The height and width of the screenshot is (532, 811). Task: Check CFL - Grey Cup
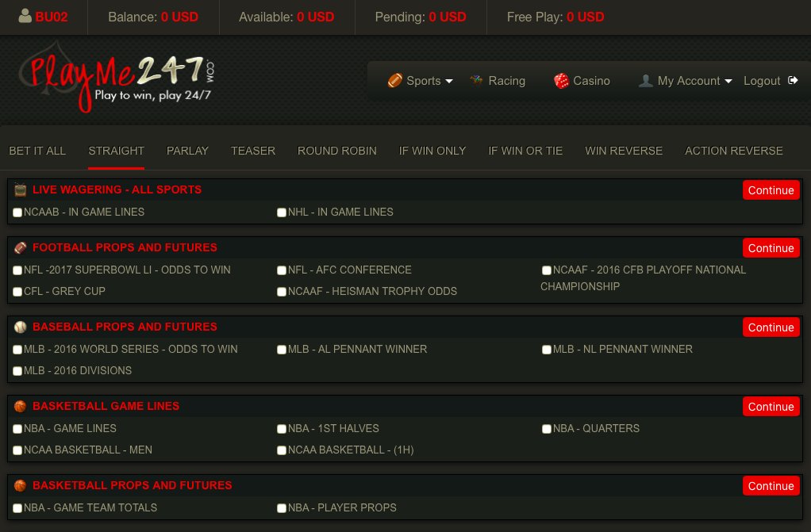coord(17,292)
